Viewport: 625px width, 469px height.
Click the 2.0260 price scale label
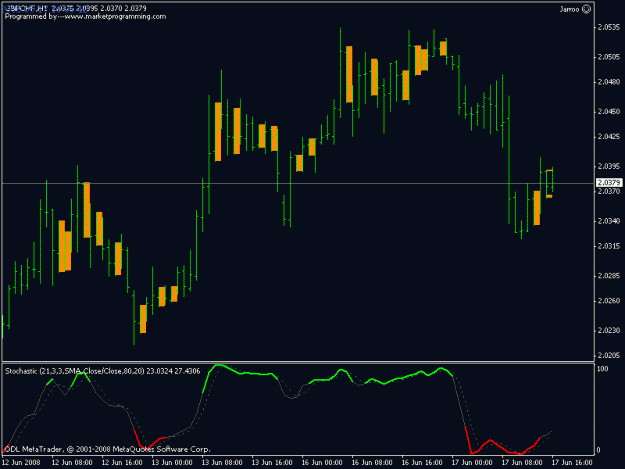(609, 300)
